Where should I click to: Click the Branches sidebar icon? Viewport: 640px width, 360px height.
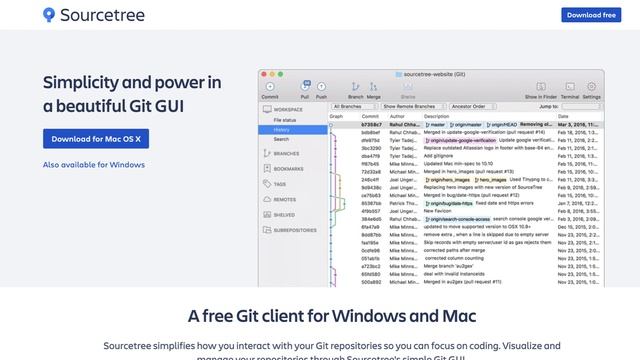(x=267, y=153)
